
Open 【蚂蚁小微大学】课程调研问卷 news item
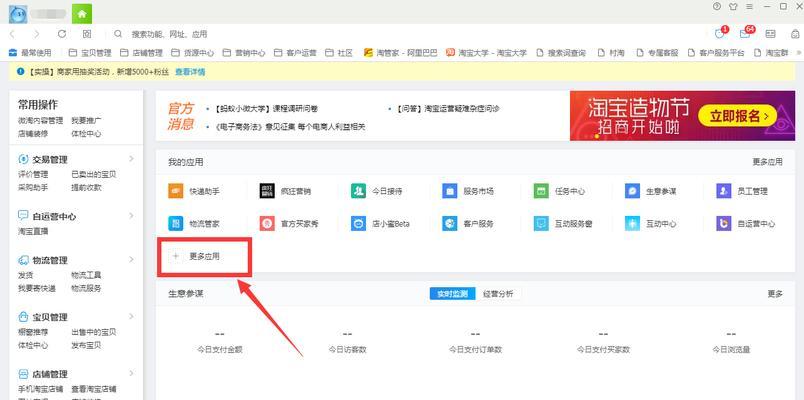tap(266, 109)
